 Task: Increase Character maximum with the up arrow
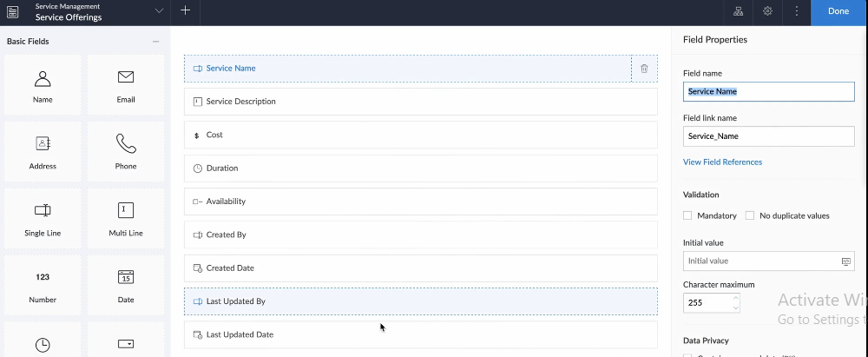coord(736,298)
